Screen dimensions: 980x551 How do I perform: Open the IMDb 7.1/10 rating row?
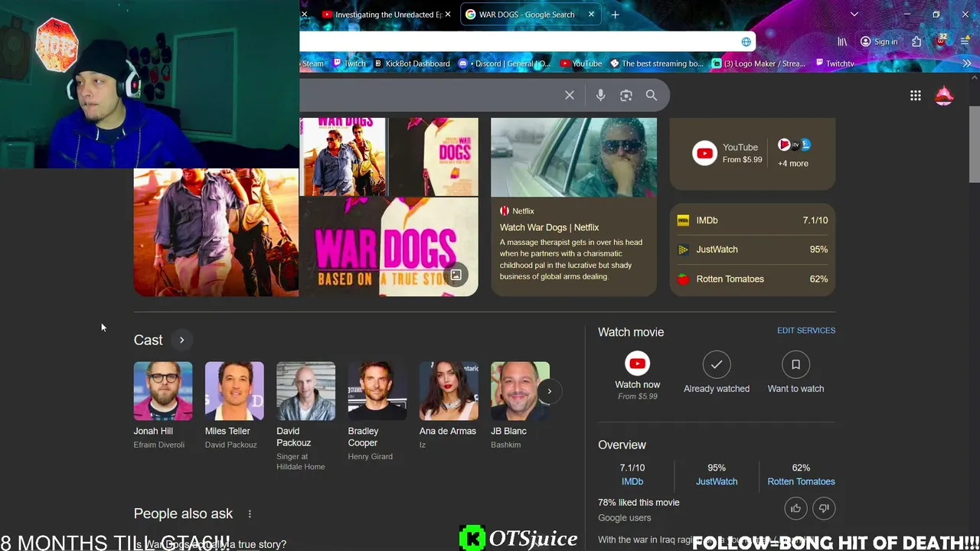tap(753, 220)
